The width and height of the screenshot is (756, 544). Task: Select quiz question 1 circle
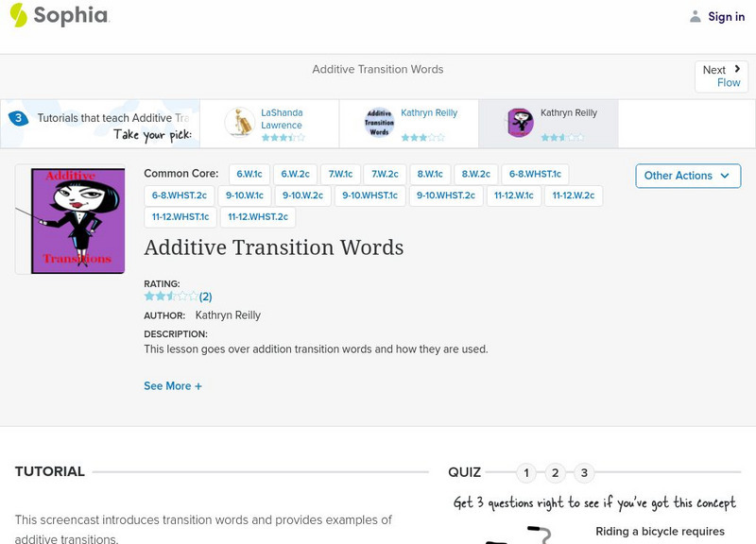tap(526, 472)
